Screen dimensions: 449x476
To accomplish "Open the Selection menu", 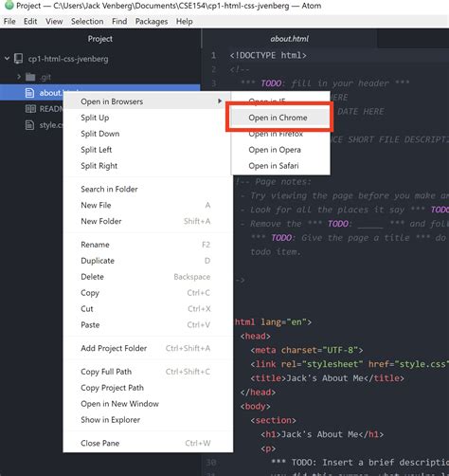I will (x=87, y=21).
